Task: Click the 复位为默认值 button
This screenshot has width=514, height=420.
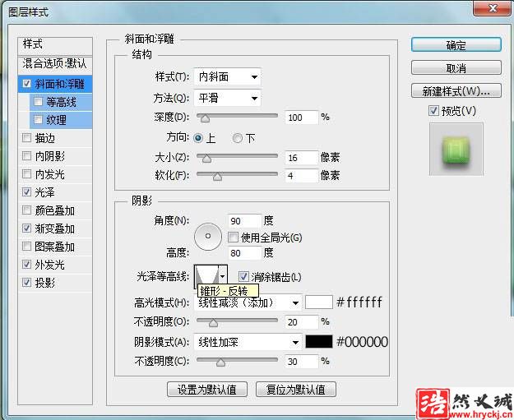Action: [296, 390]
